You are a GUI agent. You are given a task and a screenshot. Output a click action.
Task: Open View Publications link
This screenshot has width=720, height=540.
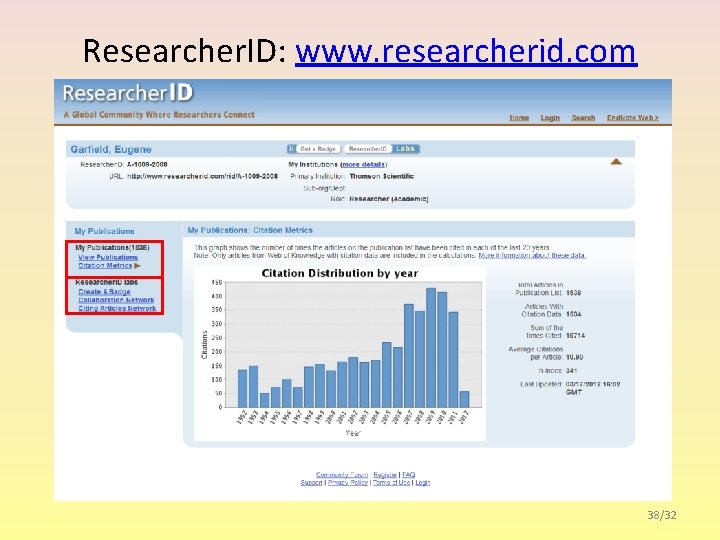pos(108,258)
